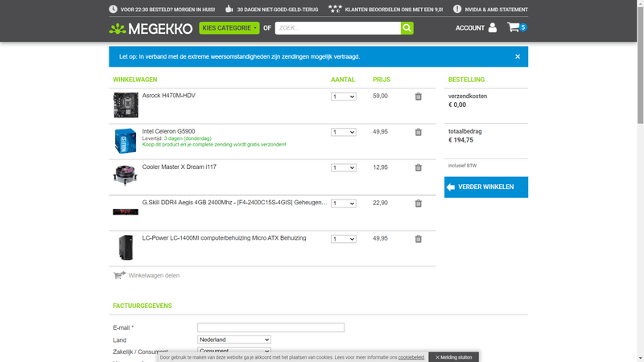
Task: Delete Intel Celeron G5900 from cart
Action: (418, 132)
